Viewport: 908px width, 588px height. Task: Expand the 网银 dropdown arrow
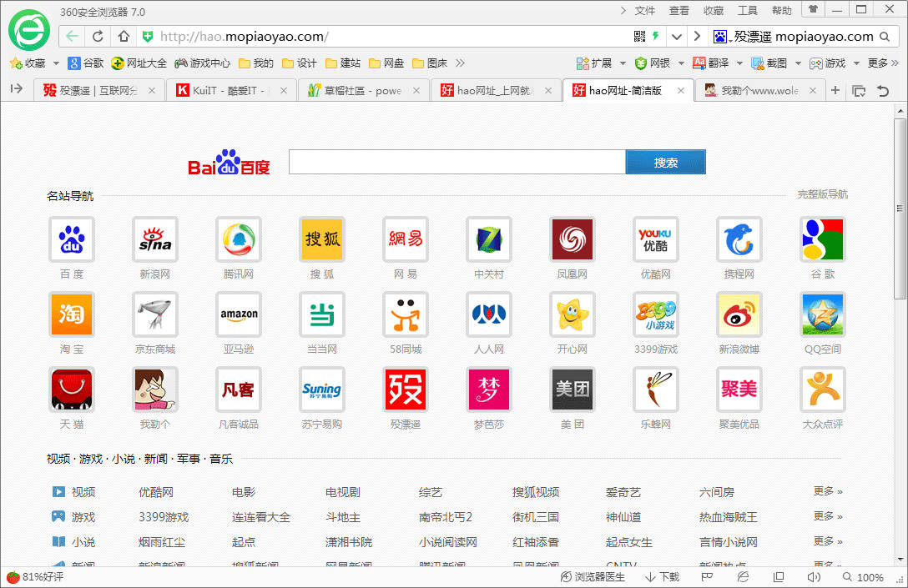point(681,63)
